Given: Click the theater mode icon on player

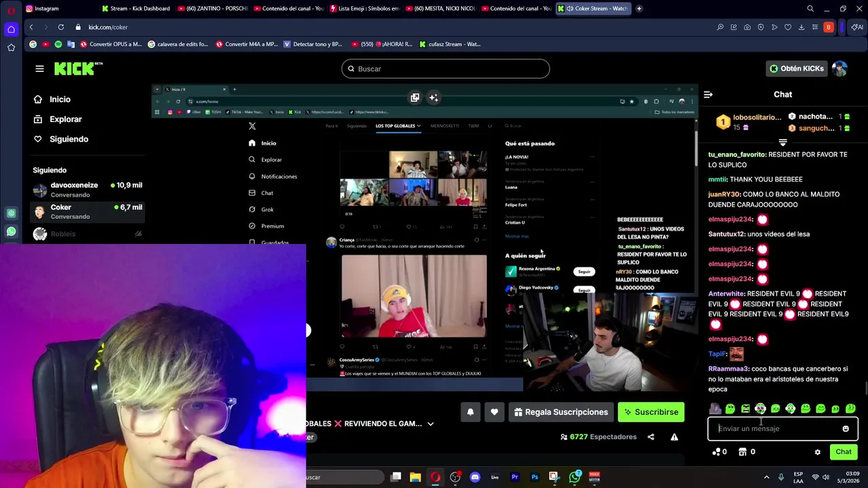Looking at the screenshot, I should click(x=415, y=98).
